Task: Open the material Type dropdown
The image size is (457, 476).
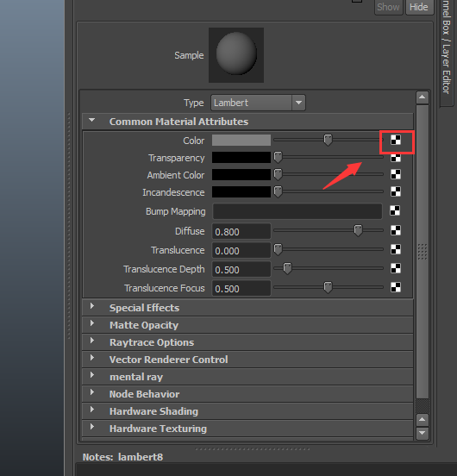Action: point(258,103)
